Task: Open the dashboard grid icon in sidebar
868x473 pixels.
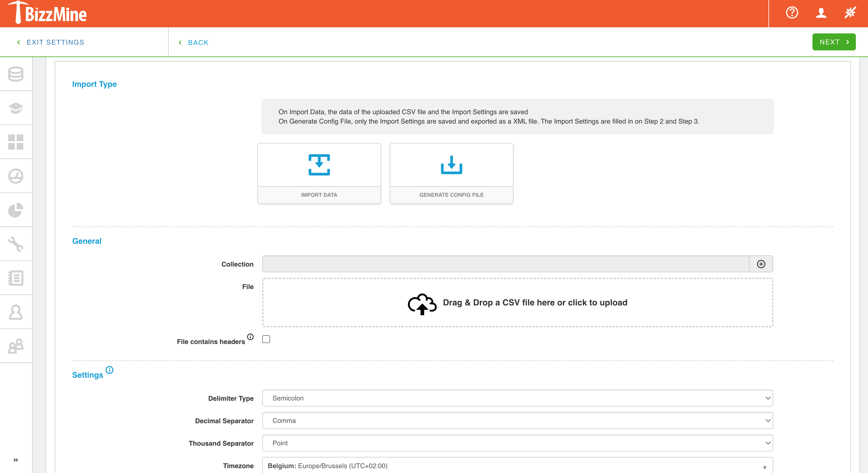Action: (15, 142)
